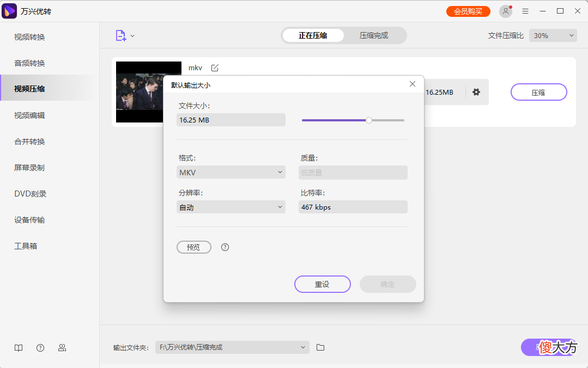Open the 格式 MKV dropdown
This screenshot has height=368, width=588.
(231, 173)
